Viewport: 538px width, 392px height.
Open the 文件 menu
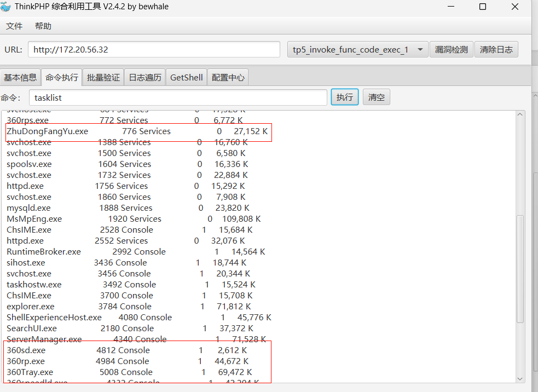(x=14, y=26)
